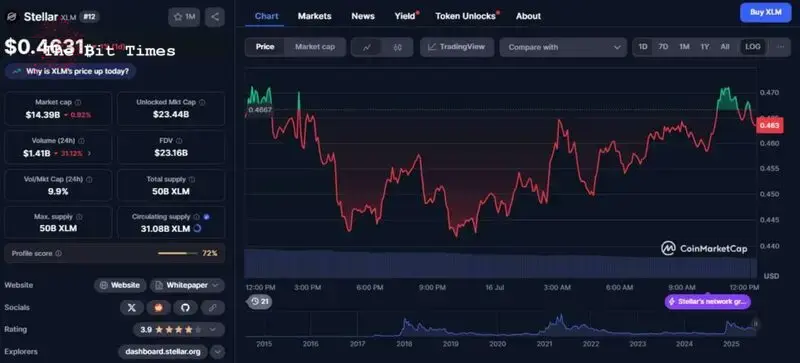Toggle the LOG scale option

coord(753,47)
